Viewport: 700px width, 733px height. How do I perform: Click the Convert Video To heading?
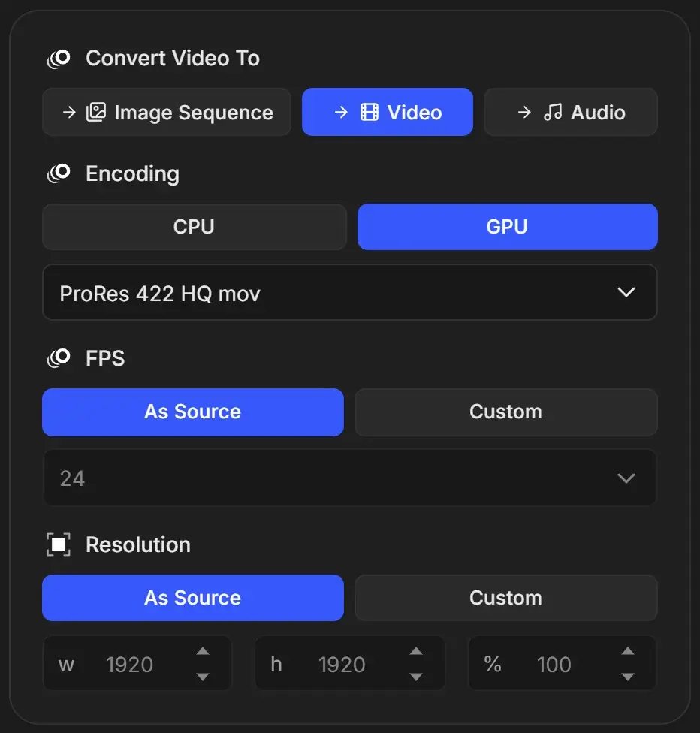click(173, 59)
